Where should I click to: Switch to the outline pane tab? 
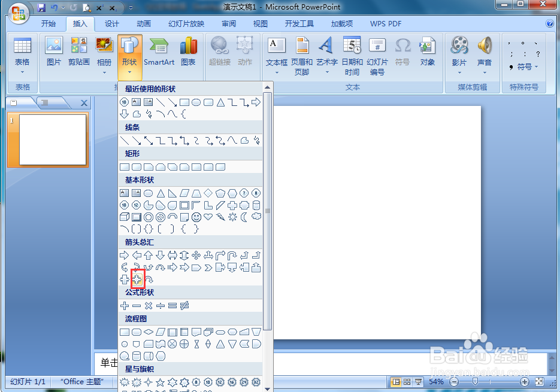click(x=45, y=103)
